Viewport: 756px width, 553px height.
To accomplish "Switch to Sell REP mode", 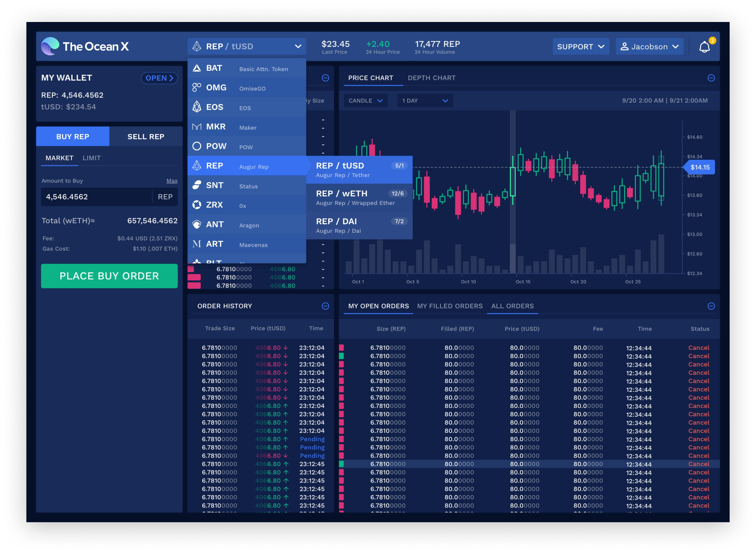I will coord(146,137).
